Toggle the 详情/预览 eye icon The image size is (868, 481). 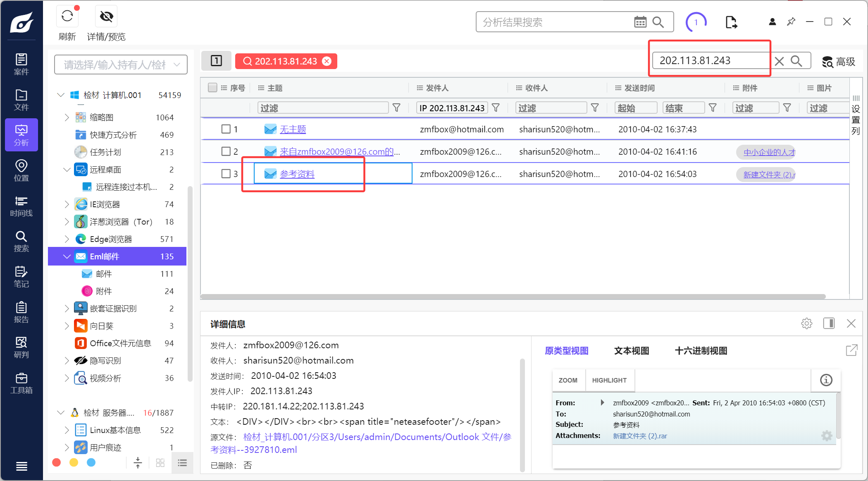(x=106, y=17)
